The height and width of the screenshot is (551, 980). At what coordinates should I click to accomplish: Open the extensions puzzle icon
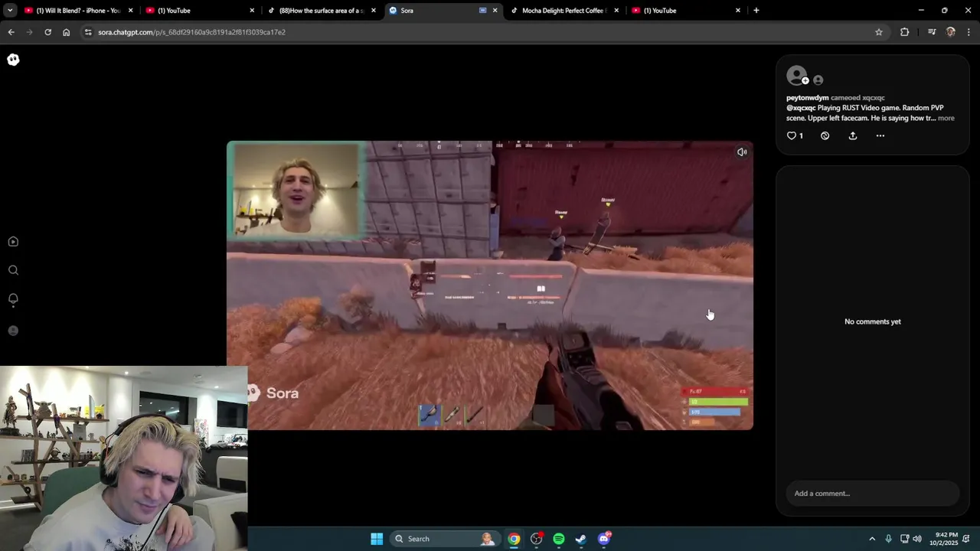click(905, 32)
